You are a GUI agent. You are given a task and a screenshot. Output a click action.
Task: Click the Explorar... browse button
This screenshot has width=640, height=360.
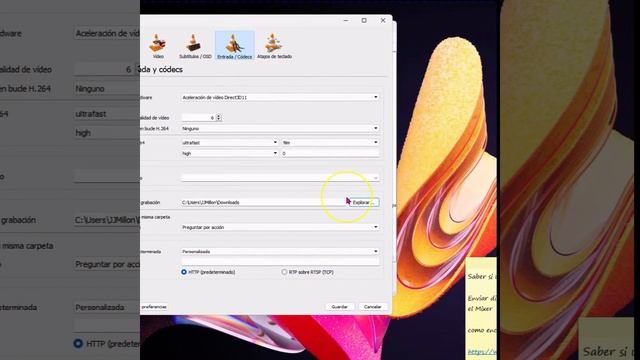click(x=363, y=202)
